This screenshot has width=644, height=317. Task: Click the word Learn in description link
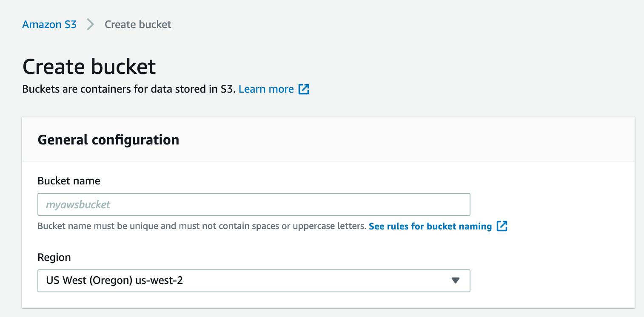click(254, 89)
